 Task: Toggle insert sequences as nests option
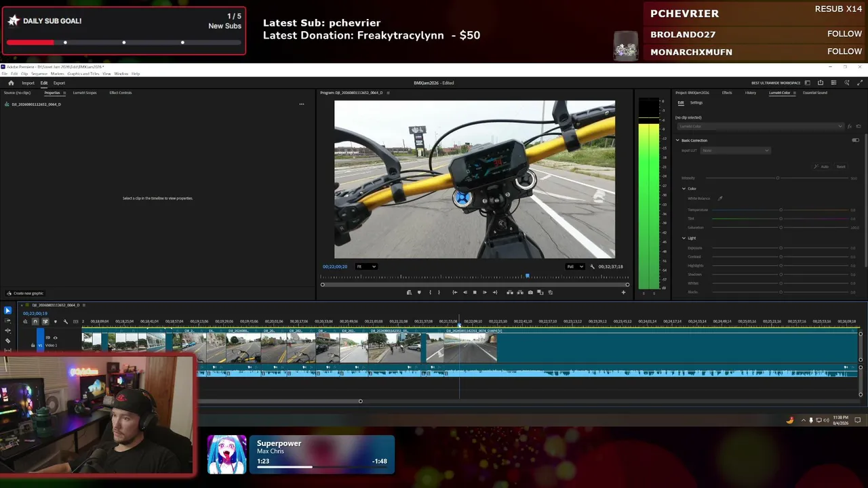pyautogui.click(x=25, y=321)
